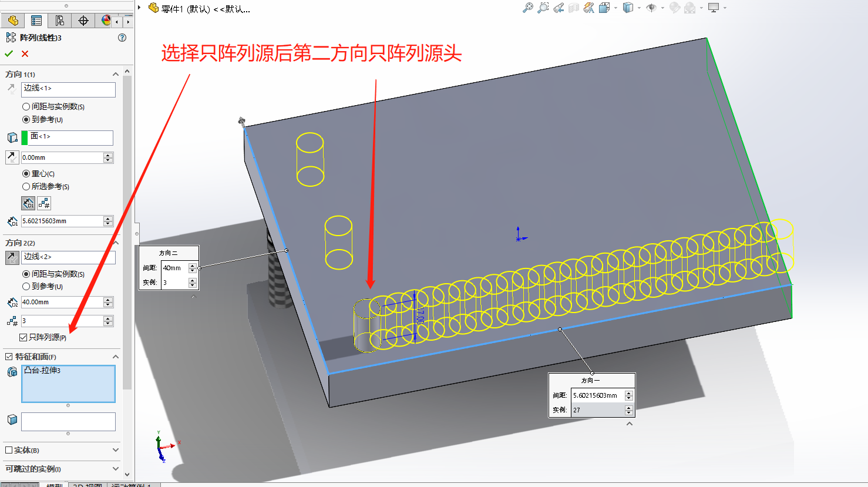Select the Direction 2 Up to reference option
Viewport: 868px width, 487px height.
pyautogui.click(x=43, y=287)
